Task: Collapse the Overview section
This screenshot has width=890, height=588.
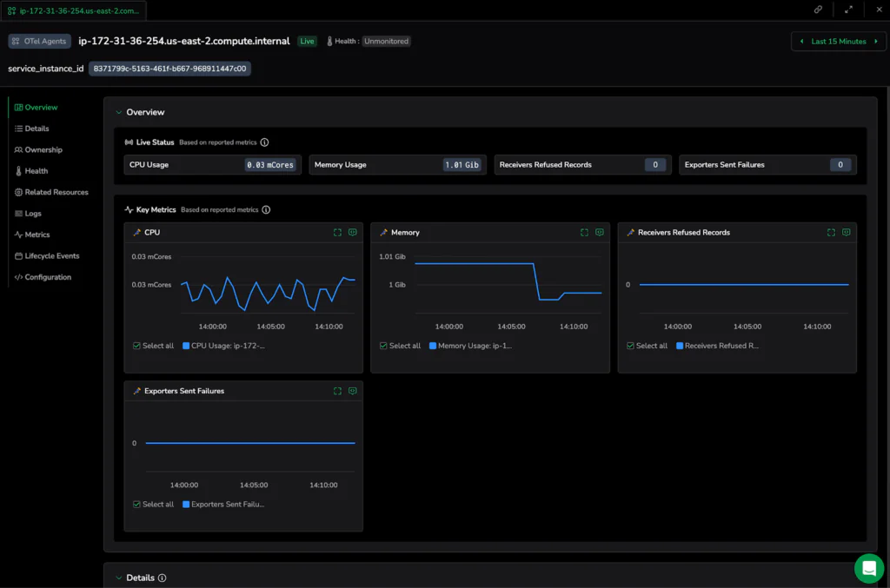Action: [x=118, y=112]
